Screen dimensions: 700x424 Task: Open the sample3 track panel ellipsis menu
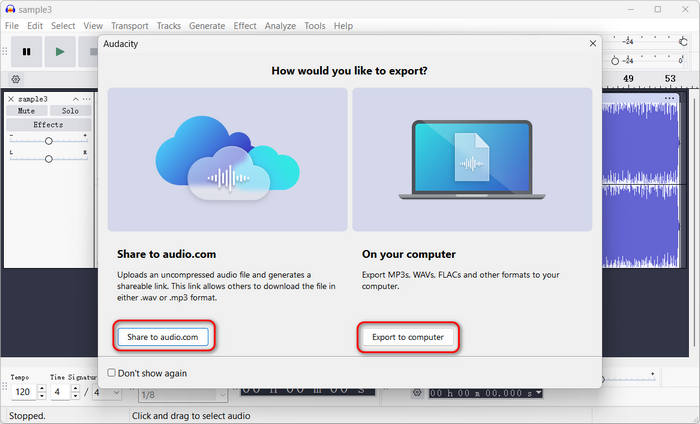point(87,99)
